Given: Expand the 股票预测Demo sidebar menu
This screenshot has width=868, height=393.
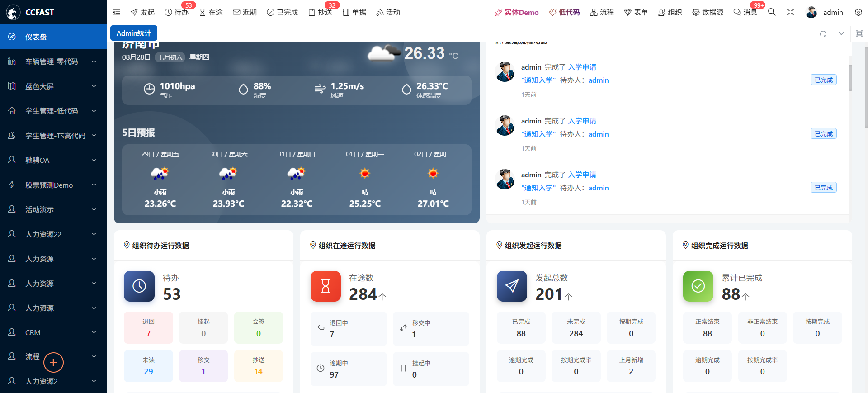Looking at the screenshot, I should pyautogui.click(x=53, y=185).
